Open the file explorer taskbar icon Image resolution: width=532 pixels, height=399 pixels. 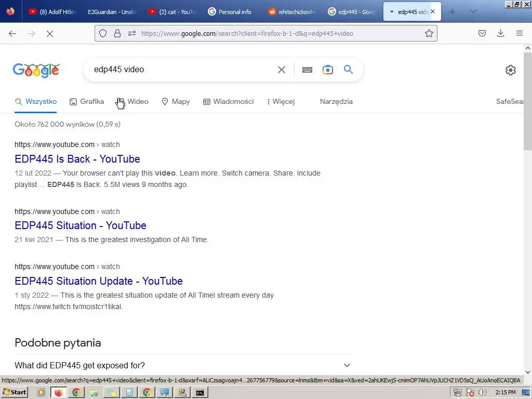tap(94, 393)
